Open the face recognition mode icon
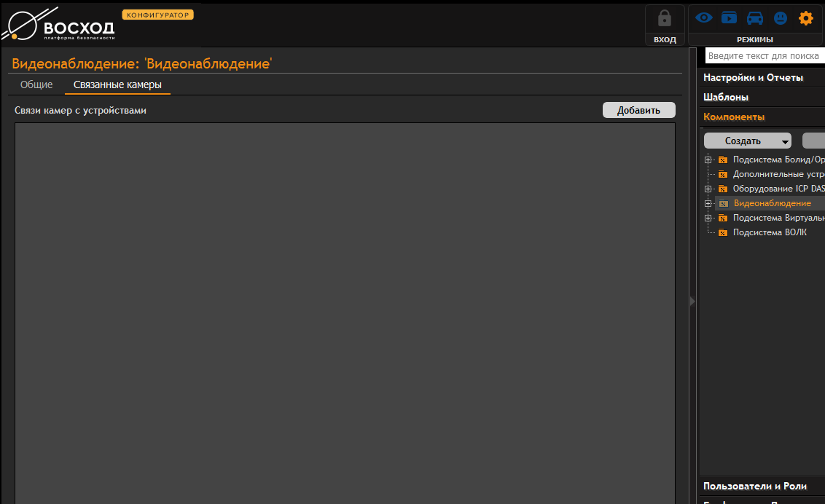Viewport: 825px width, 504px height. tap(781, 18)
